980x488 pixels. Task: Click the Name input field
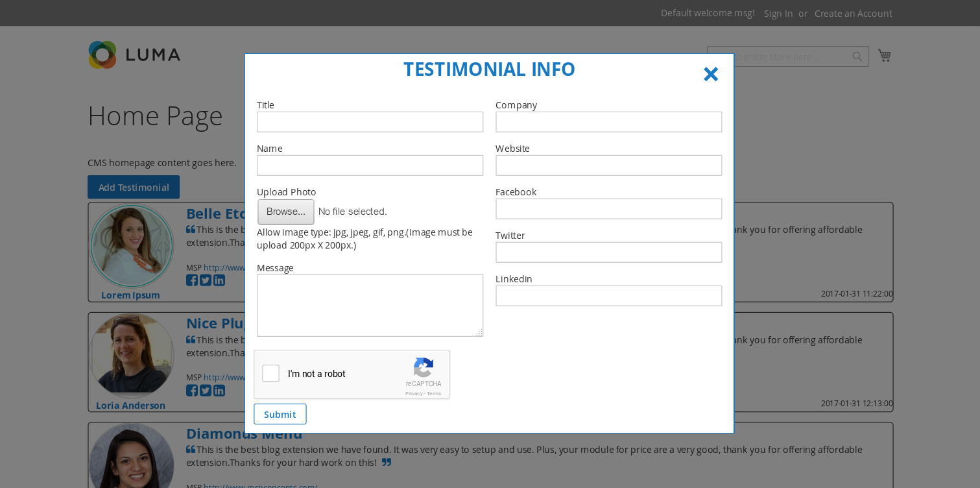coord(370,165)
